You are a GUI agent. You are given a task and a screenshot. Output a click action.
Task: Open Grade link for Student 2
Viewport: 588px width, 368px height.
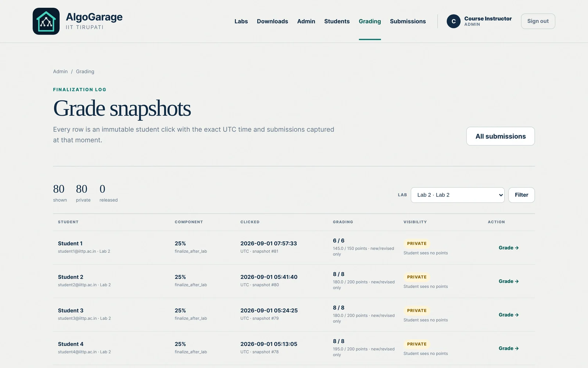tap(509, 281)
